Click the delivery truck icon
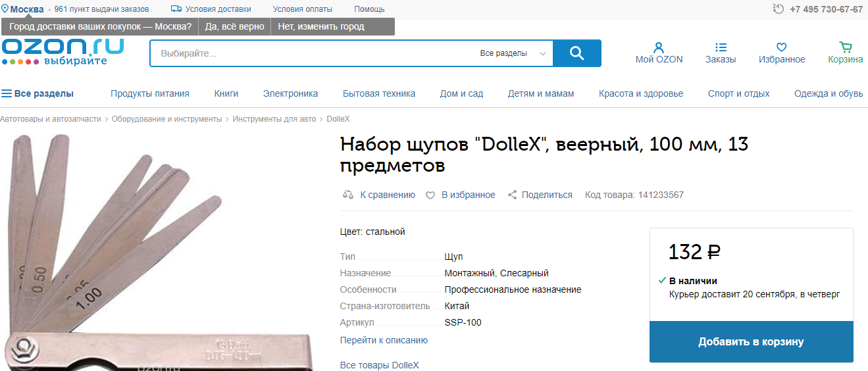This screenshot has height=371, width=868. point(176,9)
